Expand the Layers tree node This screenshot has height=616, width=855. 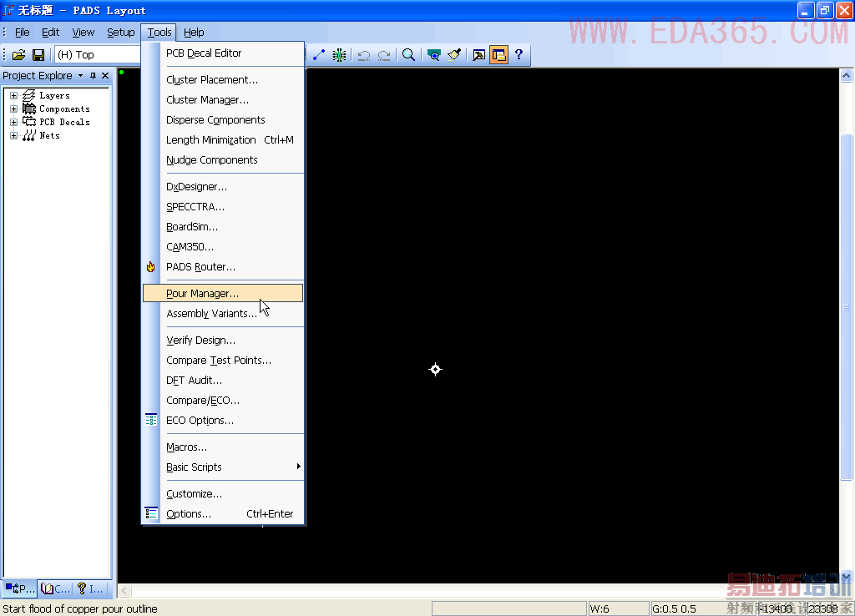click(14, 95)
